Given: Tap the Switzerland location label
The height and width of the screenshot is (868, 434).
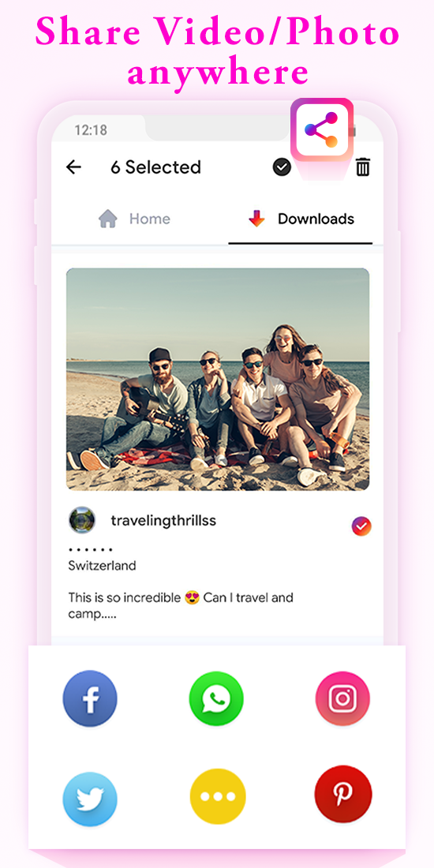Looking at the screenshot, I should point(102,566).
